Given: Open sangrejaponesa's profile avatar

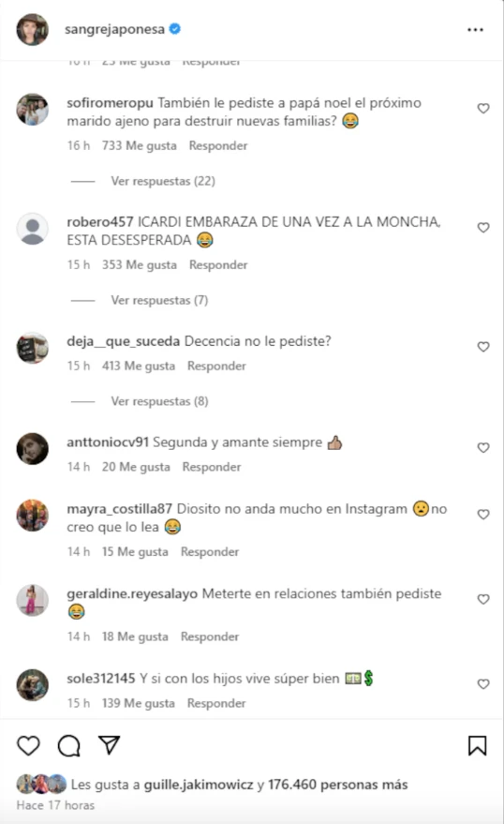Looking at the screenshot, I should [33, 29].
